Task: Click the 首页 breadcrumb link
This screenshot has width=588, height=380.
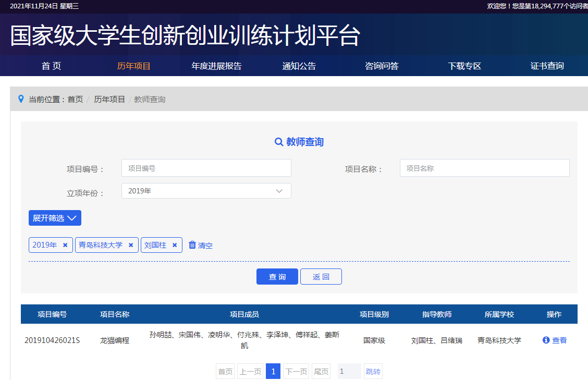Action: [x=75, y=99]
